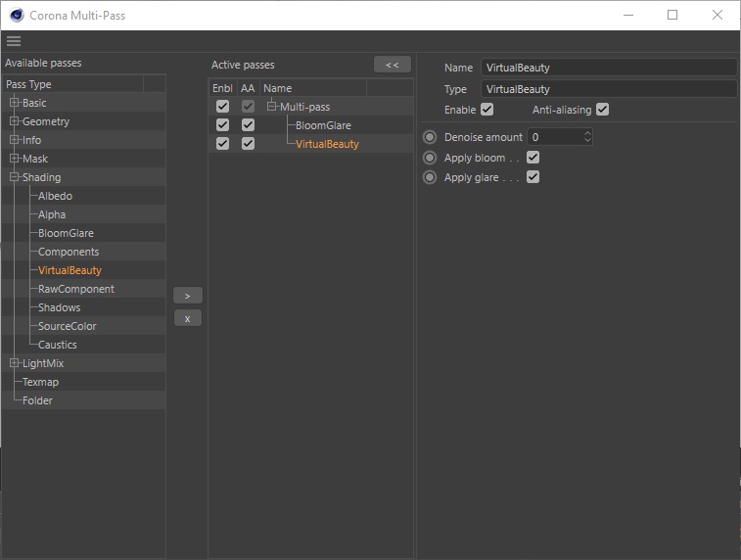
Task: Select Texmap pass type
Action: [41, 382]
